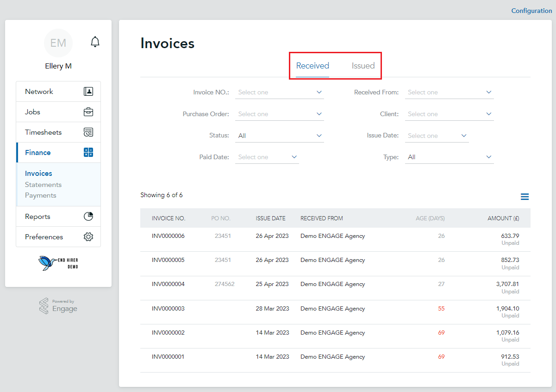Click the 25 Apr 2023 issue date
This screenshot has width=556, height=392.
pos(272,284)
